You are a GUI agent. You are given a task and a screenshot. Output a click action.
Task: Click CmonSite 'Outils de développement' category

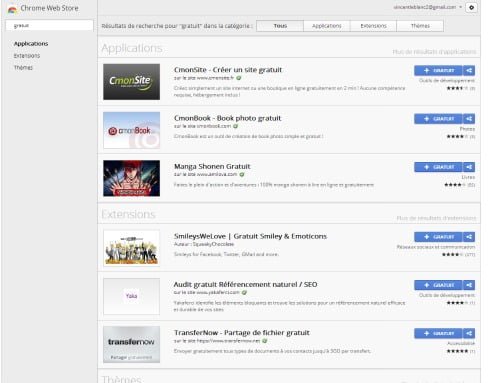tap(447, 81)
